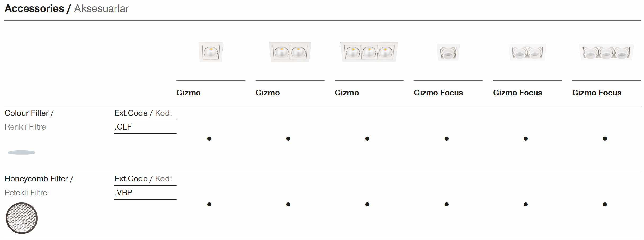Click the "Aksesuarlar" heading text

(101, 9)
